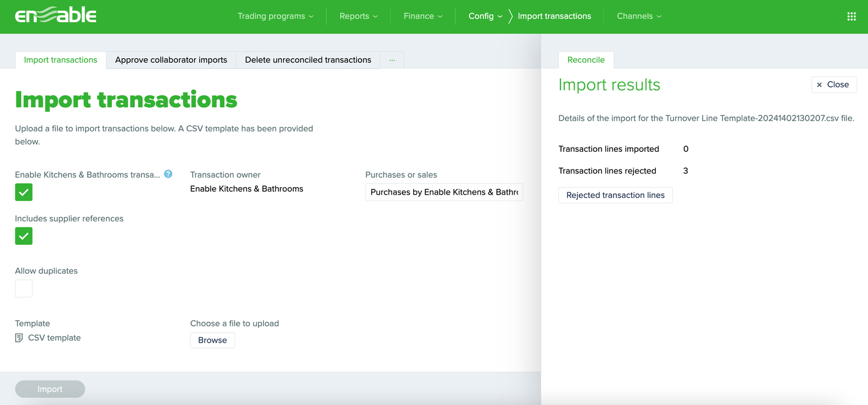
Task: Open the Reports menu
Action: [x=358, y=16]
